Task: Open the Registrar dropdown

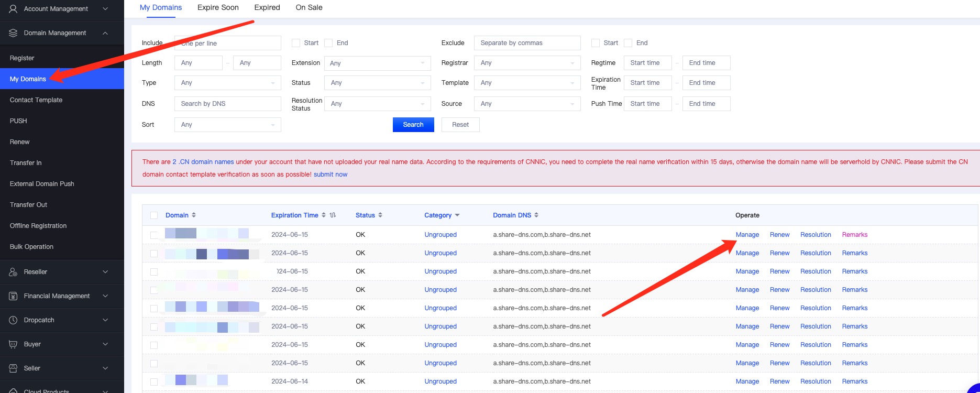Action: pyautogui.click(x=527, y=63)
